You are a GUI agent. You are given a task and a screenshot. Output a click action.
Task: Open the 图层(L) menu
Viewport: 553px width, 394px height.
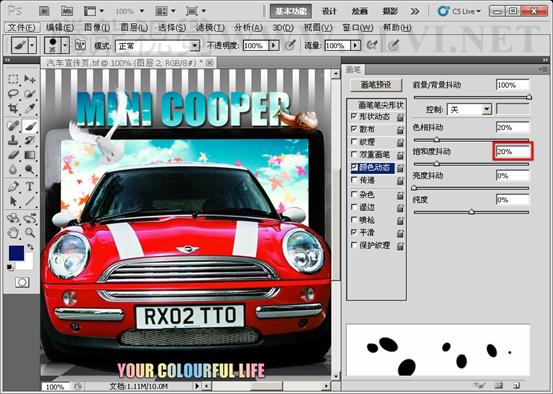[x=134, y=28]
